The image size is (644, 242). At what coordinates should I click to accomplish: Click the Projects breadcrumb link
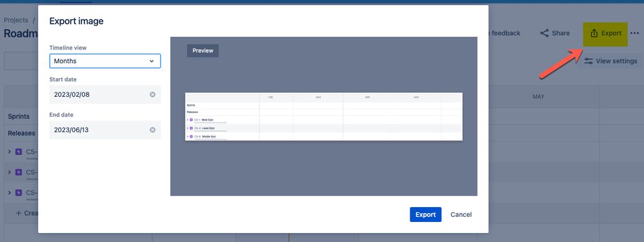click(x=16, y=20)
